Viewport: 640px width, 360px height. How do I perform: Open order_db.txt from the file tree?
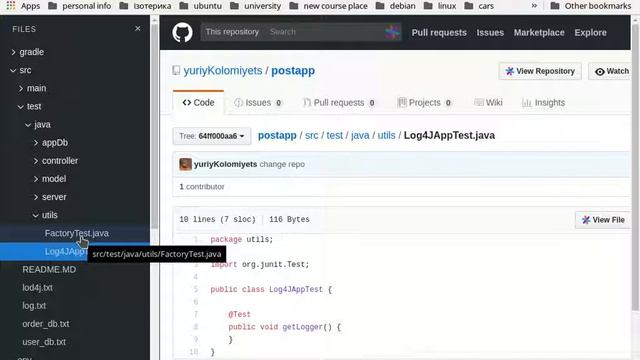(46, 324)
